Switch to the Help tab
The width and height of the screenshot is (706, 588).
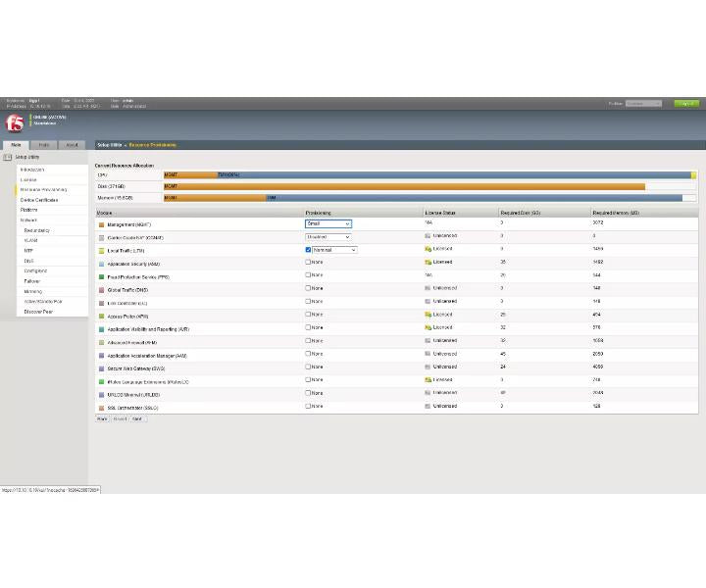click(44, 145)
